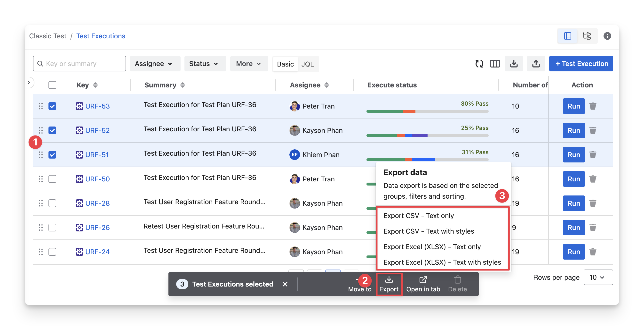Click the upload export icon in toolbar
The image size is (644, 330).
(536, 64)
